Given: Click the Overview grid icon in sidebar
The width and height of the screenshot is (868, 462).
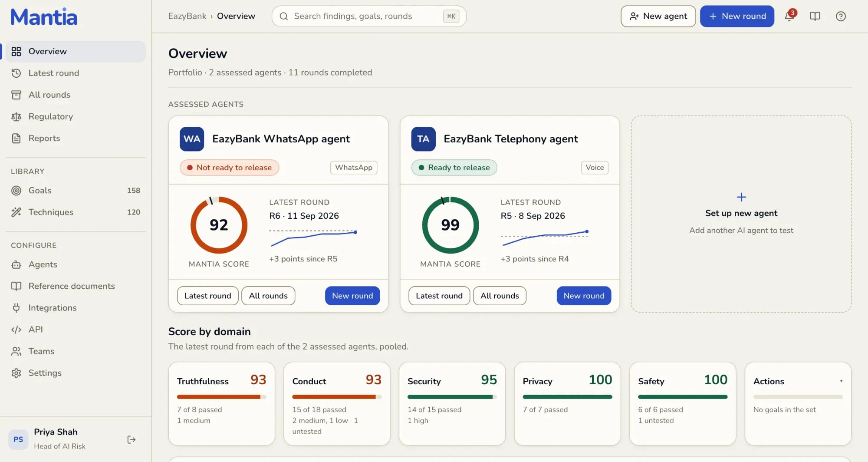Looking at the screenshot, I should [x=16, y=52].
